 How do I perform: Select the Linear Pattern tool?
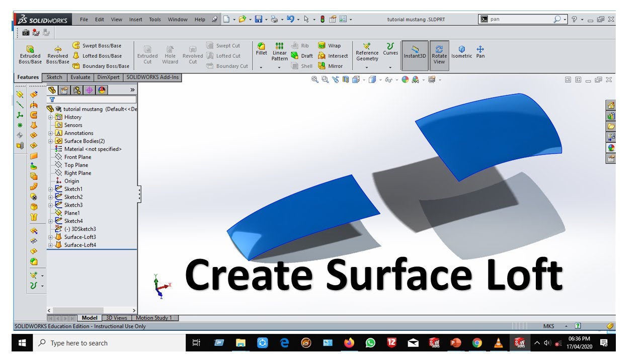pos(280,52)
